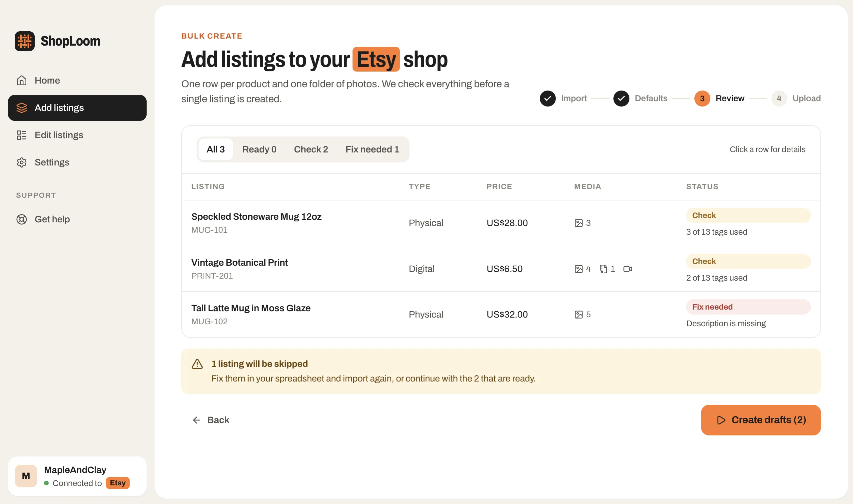Screen dimensions: 853x504
Task: Go to Home in the sidebar
Action: [77, 81]
